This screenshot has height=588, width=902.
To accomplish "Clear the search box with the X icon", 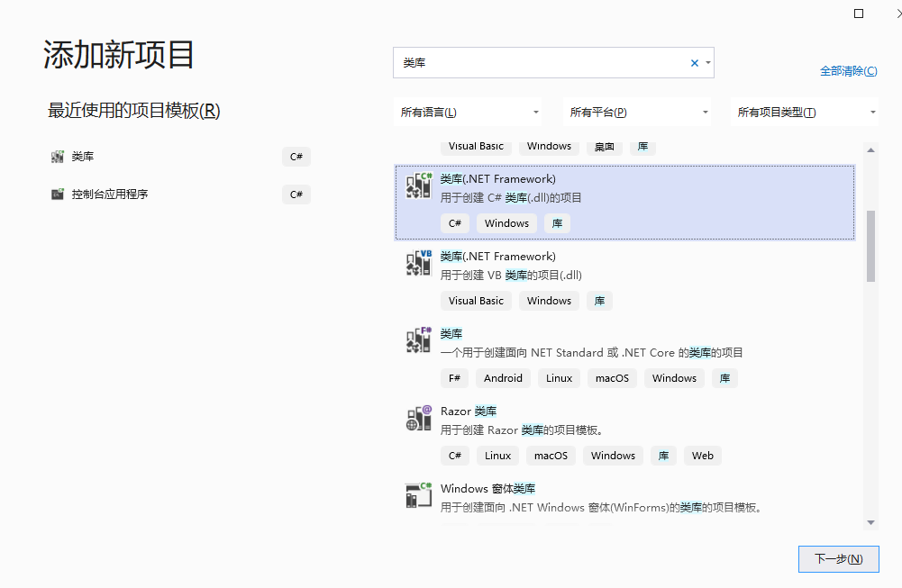I will point(695,63).
